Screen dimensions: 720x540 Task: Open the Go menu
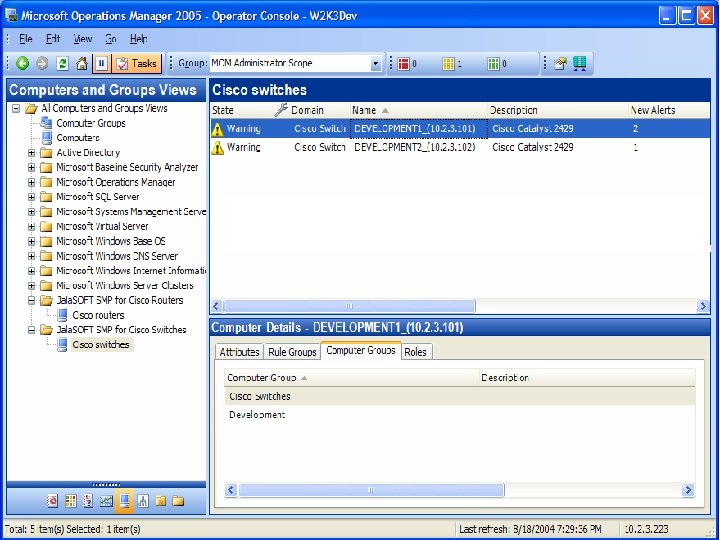pos(111,39)
